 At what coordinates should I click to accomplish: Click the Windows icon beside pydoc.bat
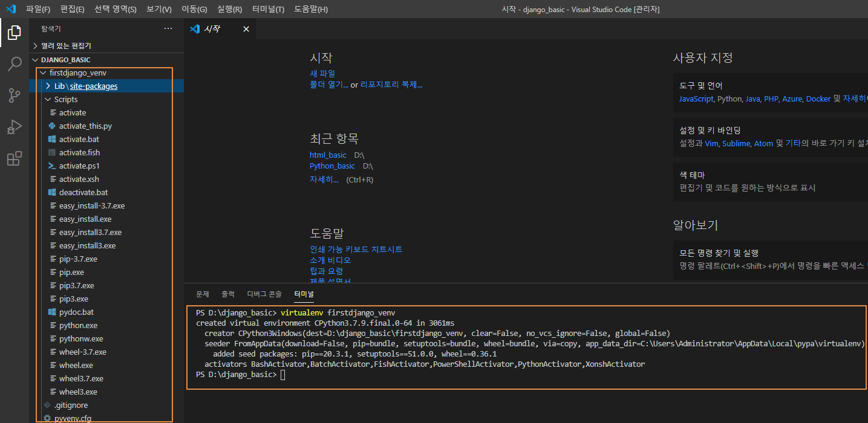pyautogui.click(x=52, y=312)
